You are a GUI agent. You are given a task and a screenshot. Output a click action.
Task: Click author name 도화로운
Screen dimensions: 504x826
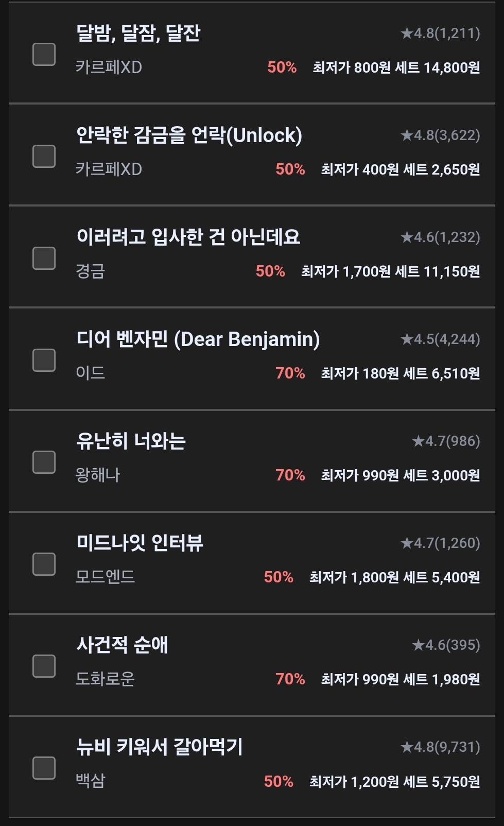(105, 679)
